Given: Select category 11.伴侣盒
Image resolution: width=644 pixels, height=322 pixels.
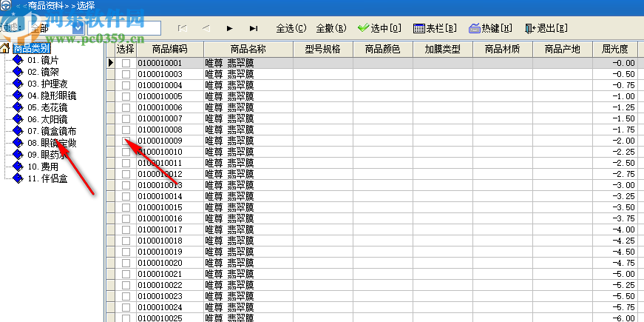Looking at the screenshot, I should coord(47,179).
